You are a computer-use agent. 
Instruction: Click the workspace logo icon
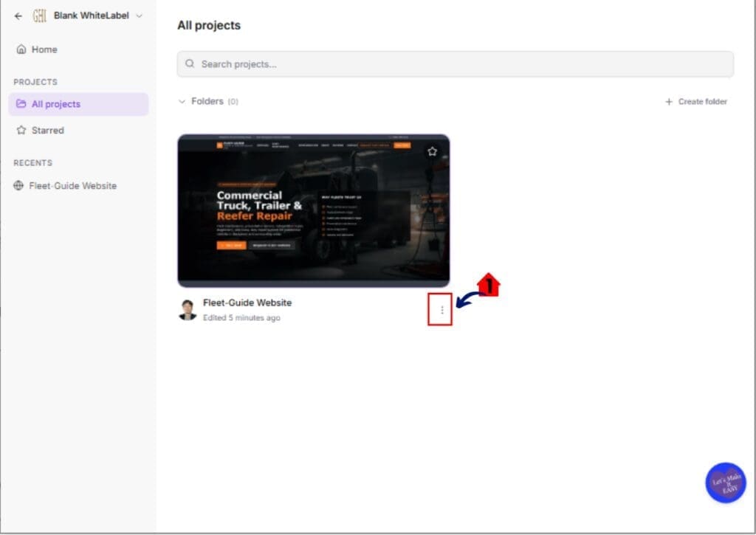point(40,16)
